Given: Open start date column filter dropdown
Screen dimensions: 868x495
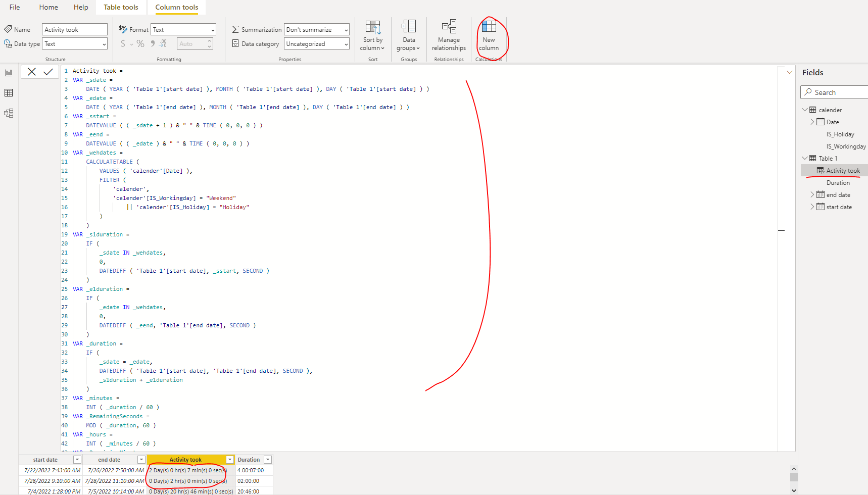Looking at the screenshot, I should (77, 460).
